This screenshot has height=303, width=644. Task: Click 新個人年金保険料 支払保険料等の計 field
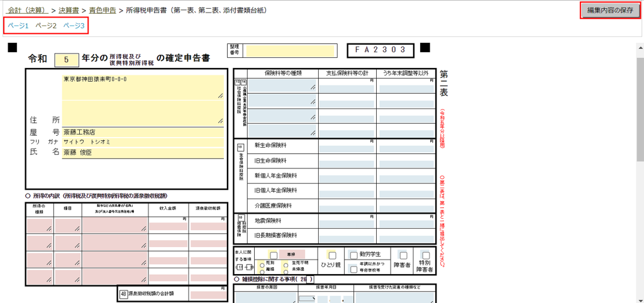[347, 179]
